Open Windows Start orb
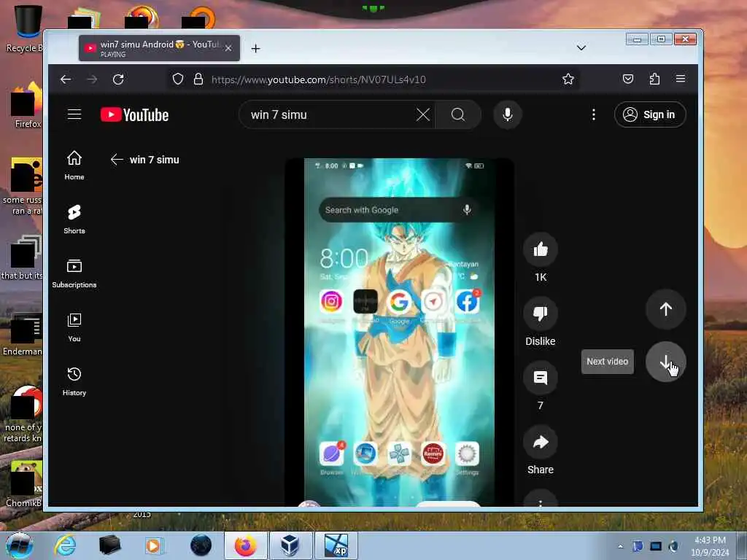 tap(19, 545)
